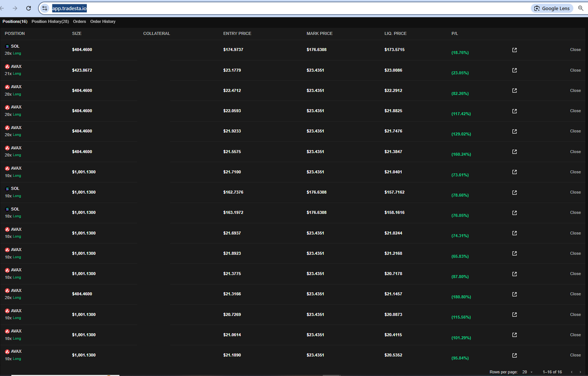588x376 pixels.
Task: Click liquidation price $157.7162
Action: pos(394,192)
